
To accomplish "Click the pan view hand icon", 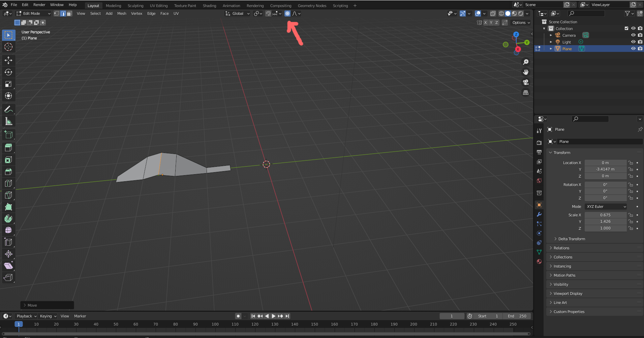I will [526, 72].
